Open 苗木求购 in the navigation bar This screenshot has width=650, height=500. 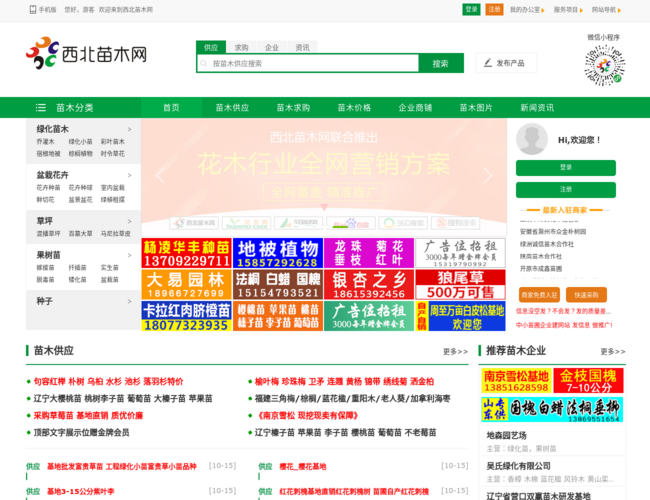(293, 108)
